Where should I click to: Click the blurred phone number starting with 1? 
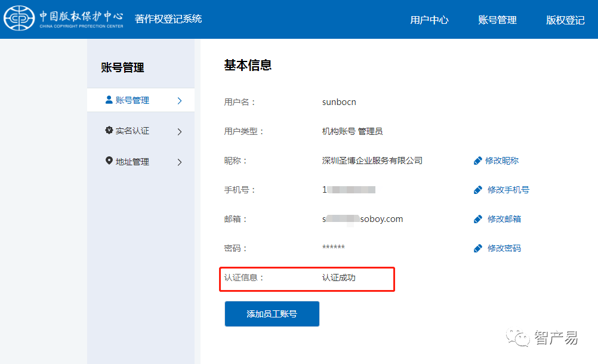point(349,190)
